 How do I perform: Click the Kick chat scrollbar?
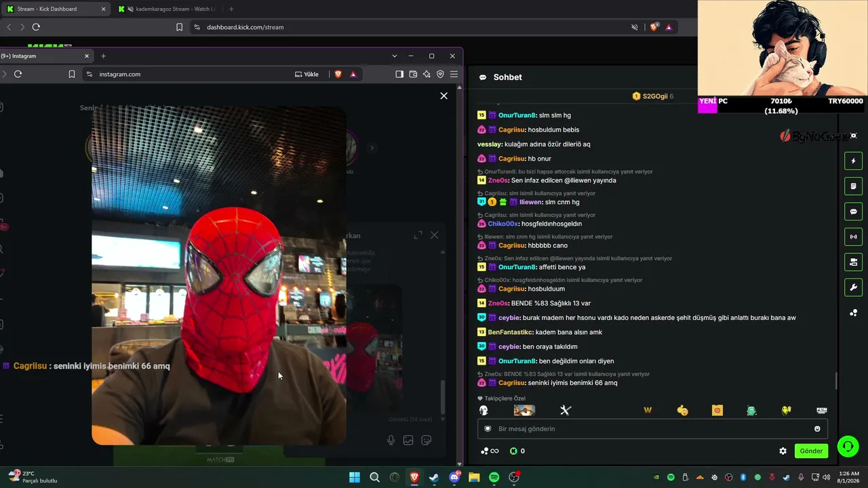(x=836, y=381)
